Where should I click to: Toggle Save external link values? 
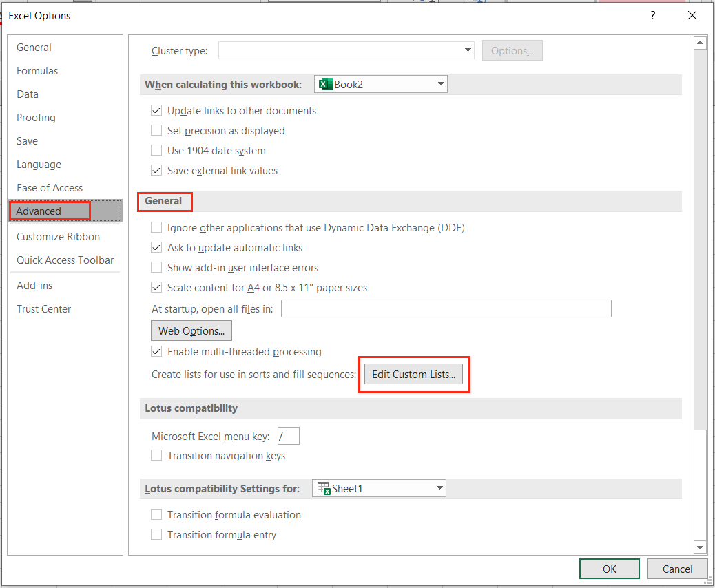156,171
